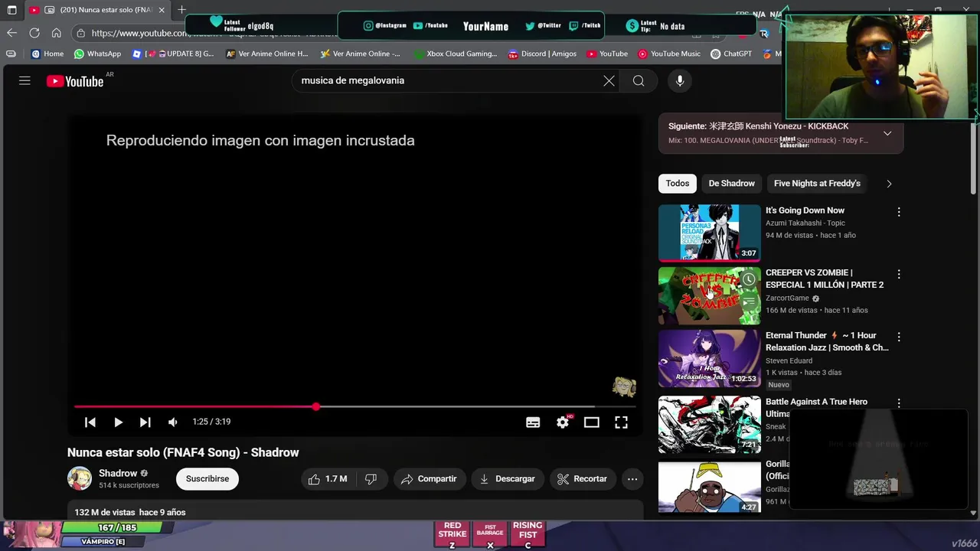Screen dimensions: 980x551
Task: Open options menu for CREEPER VS ZOMBIE video
Action: (899, 274)
